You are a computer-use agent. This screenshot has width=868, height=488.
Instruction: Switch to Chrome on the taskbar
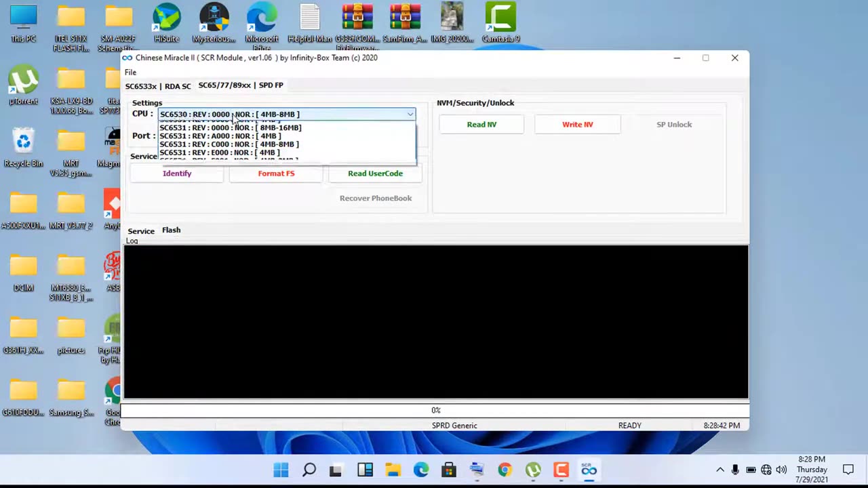click(x=505, y=470)
